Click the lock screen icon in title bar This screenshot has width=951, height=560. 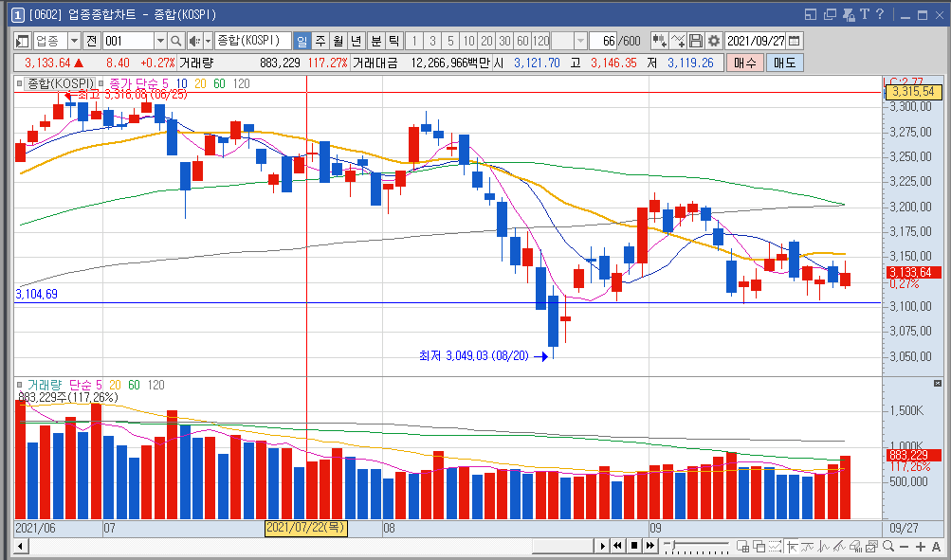tap(848, 14)
